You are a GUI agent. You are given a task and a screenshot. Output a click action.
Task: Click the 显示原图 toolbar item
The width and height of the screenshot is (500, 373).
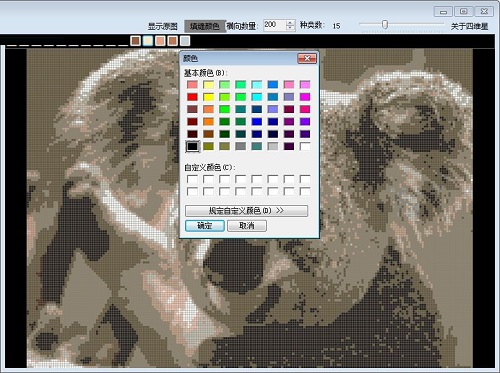coord(163,26)
